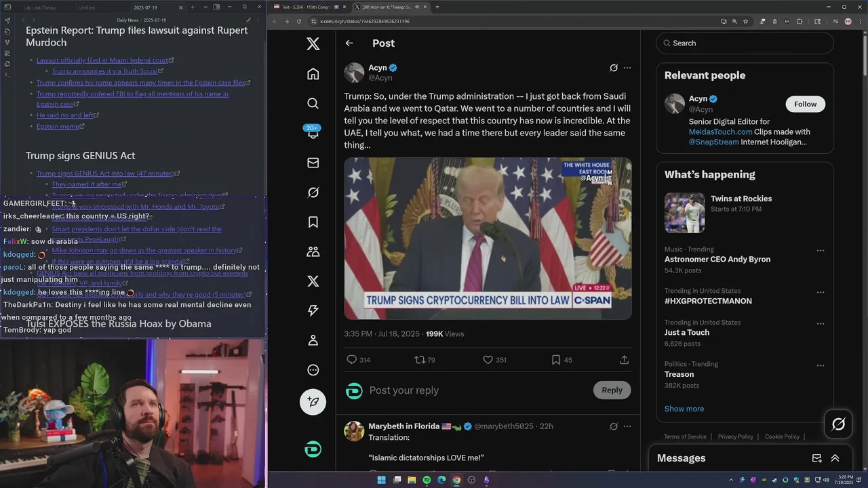The width and height of the screenshot is (868, 488).
Task: Click the compose Post feather button
Action: click(x=313, y=402)
